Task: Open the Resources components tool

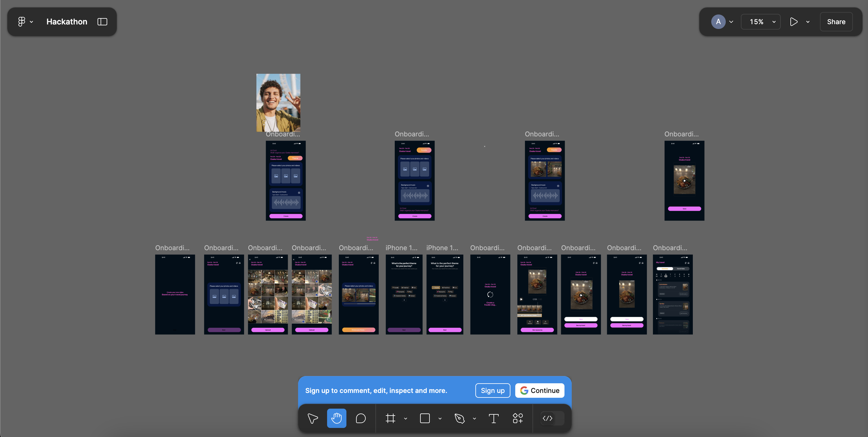Action: pos(518,419)
